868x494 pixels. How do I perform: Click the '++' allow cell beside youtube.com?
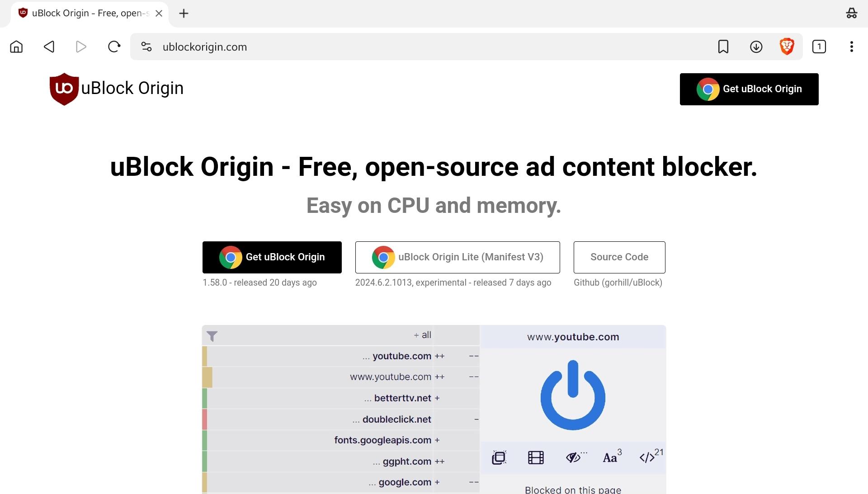439,356
